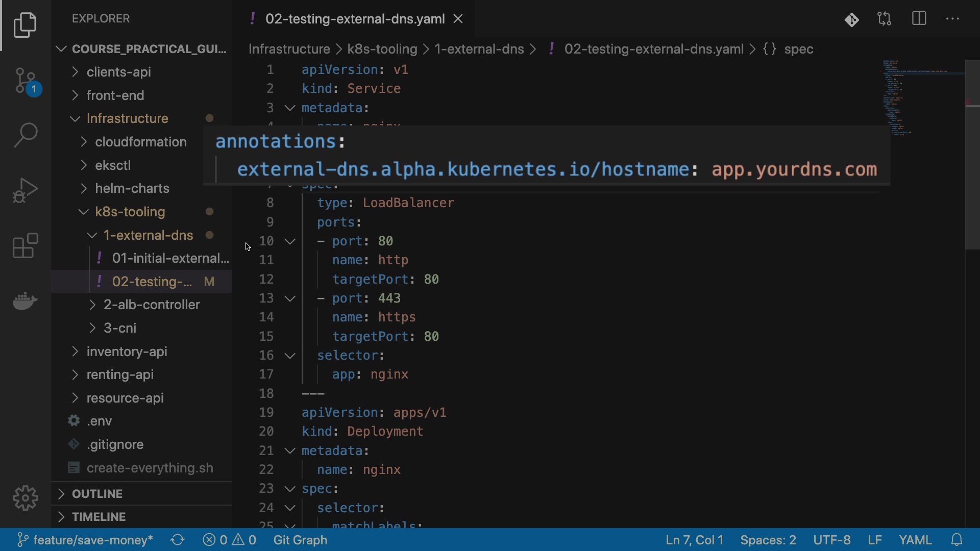The width and height of the screenshot is (980, 551).
Task: Open the Manage gear menu
Action: 25,497
